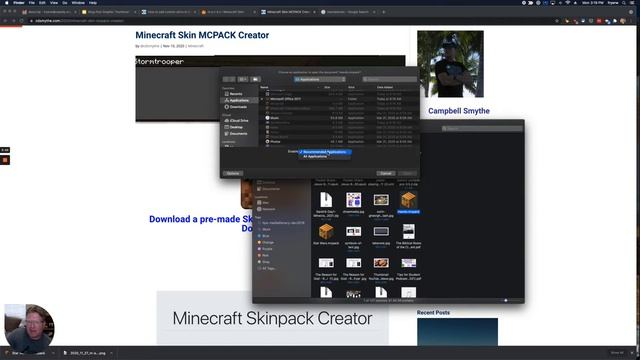Open the Wi-Fi status menu icon

[567, 3]
